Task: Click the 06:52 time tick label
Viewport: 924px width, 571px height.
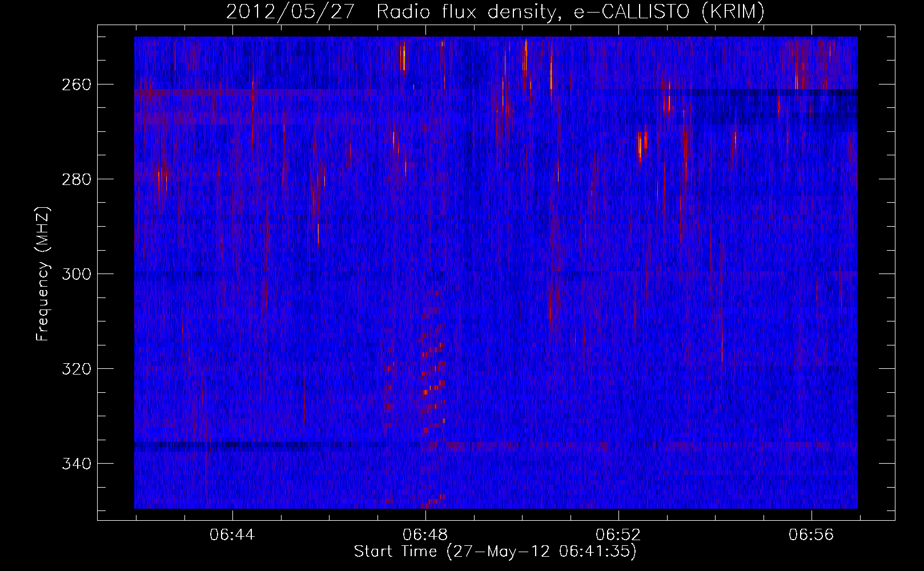Action: (x=618, y=535)
